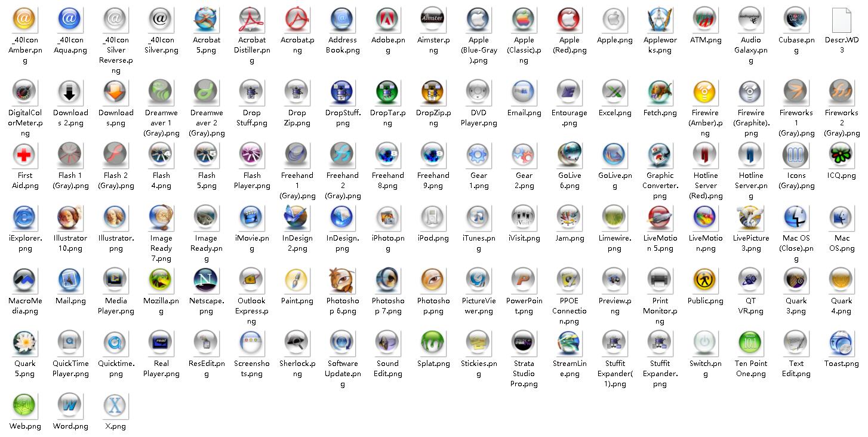The width and height of the screenshot is (868, 437).
Task: Select the Downloads 2.png icon
Action: pyautogui.click(x=70, y=92)
